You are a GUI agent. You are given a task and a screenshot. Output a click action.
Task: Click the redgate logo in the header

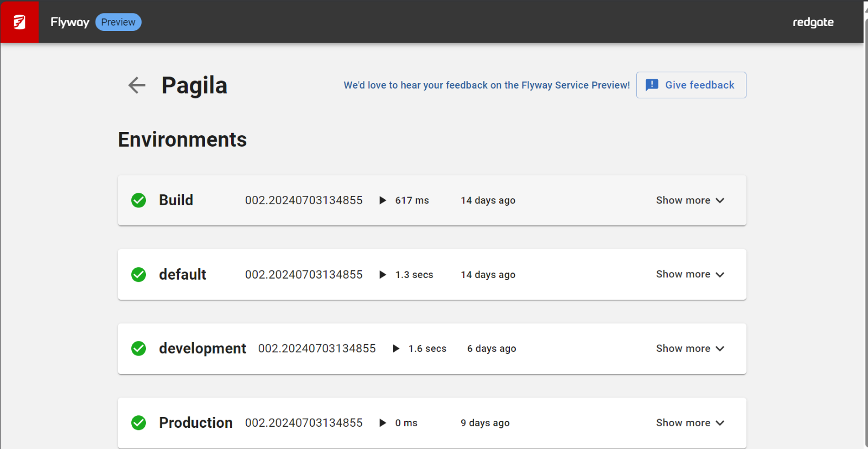(813, 22)
